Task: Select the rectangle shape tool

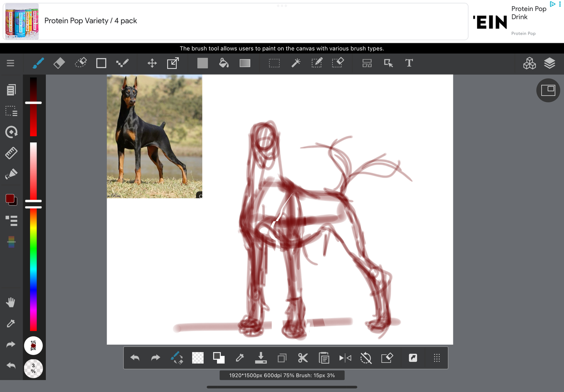Action: (101, 63)
